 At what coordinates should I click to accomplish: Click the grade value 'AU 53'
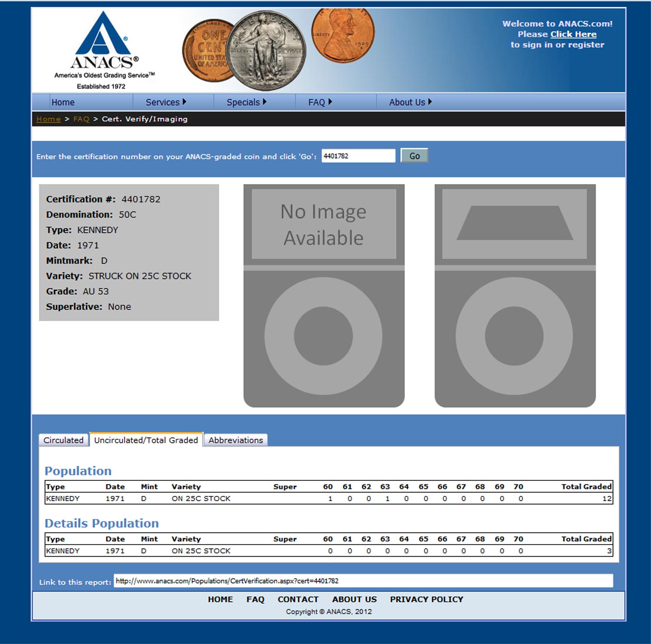point(96,291)
